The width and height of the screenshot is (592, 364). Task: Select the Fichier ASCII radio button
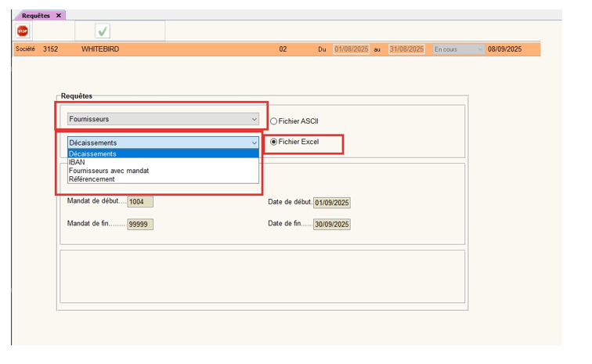tap(274, 121)
